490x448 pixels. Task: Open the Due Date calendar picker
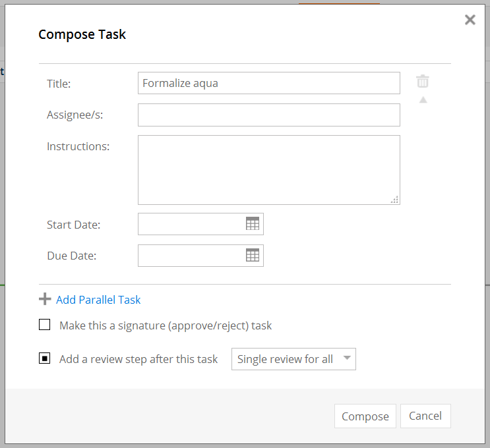(x=253, y=255)
